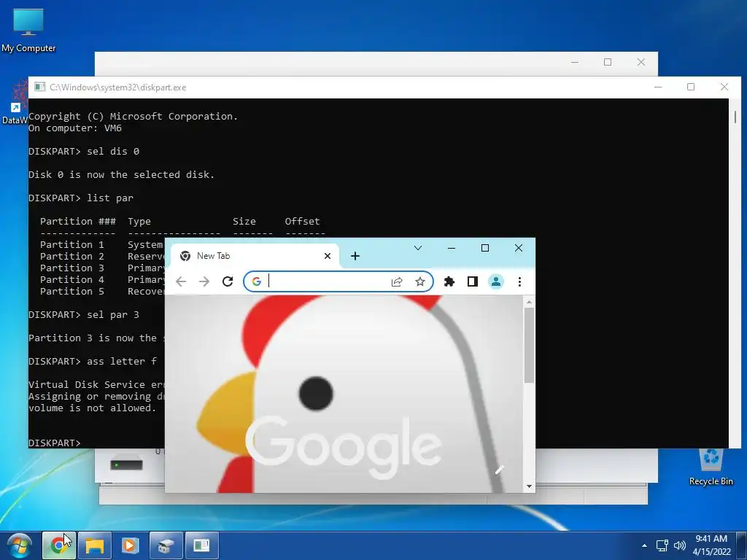This screenshot has width=747, height=560.
Task: Click the Chrome page scrollbar down arrow
Action: (529, 486)
